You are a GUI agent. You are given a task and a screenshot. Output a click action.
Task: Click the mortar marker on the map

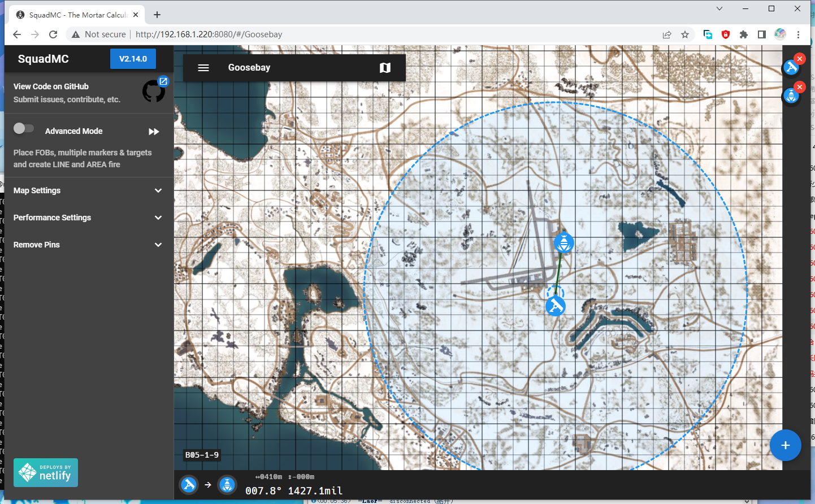click(556, 306)
